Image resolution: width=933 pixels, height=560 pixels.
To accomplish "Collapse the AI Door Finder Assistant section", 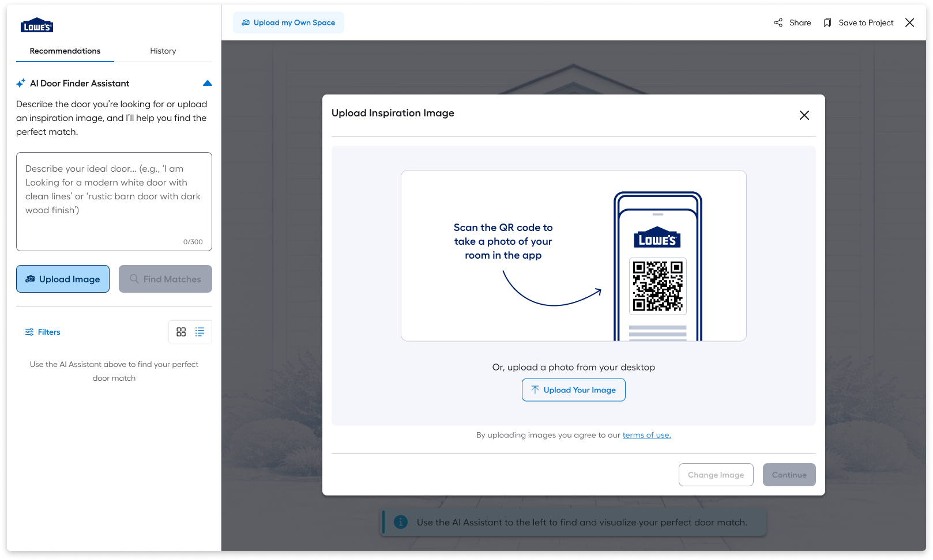I will pyautogui.click(x=208, y=84).
